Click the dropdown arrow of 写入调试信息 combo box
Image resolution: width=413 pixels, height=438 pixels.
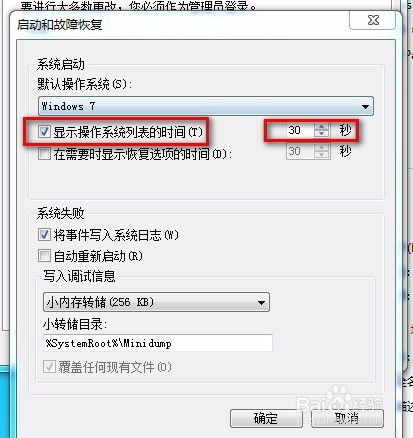[261, 303]
